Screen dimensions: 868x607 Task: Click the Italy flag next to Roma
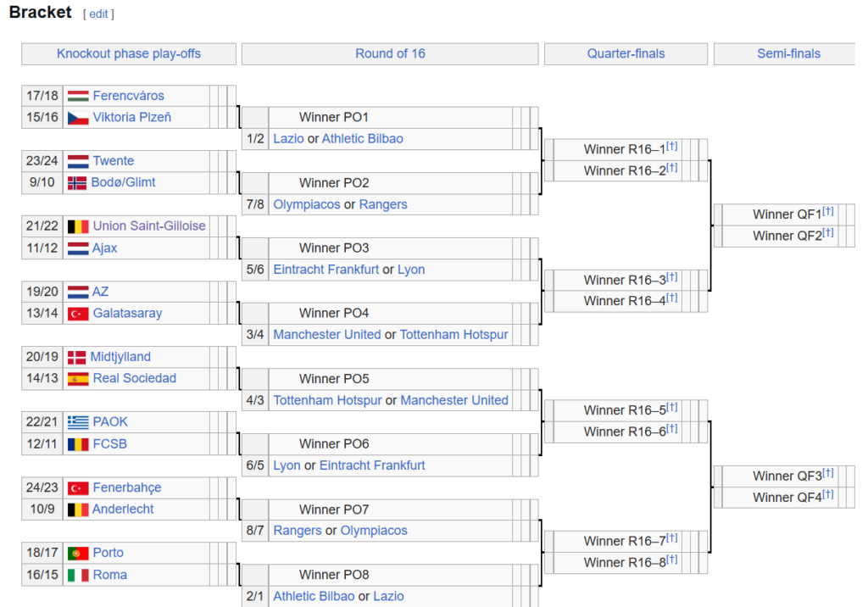click(78, 576)
